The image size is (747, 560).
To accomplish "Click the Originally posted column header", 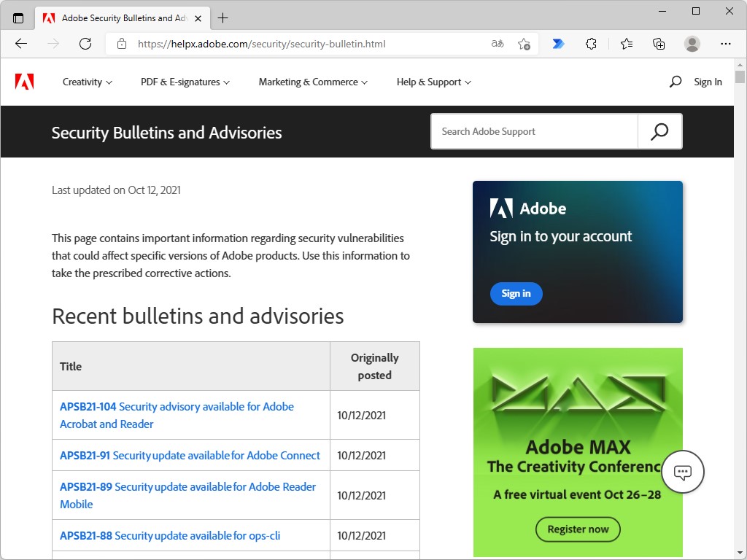I will (x=375, y=366).
